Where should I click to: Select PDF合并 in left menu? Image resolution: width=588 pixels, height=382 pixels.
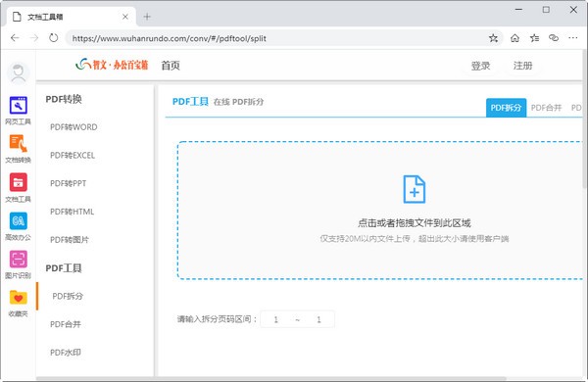66,324
